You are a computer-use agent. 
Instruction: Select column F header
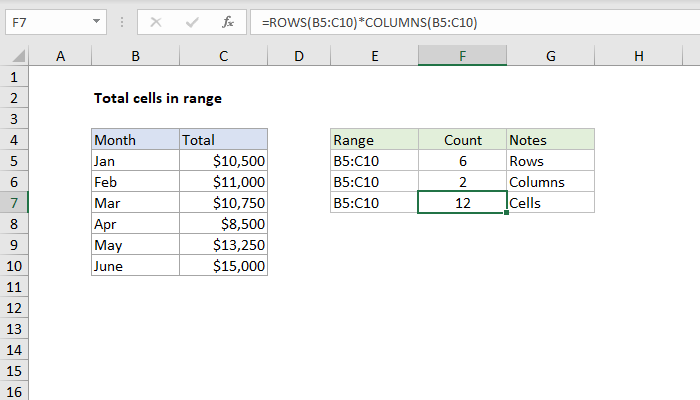462,58
